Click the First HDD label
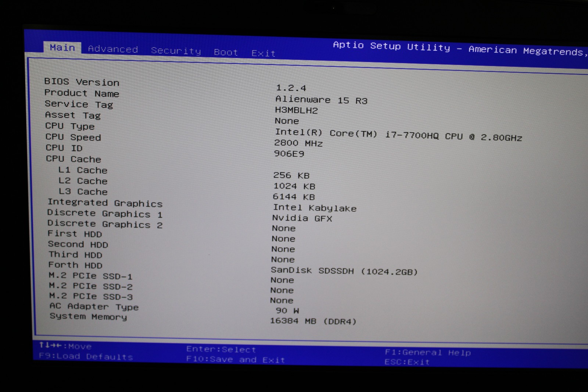588x392 pixels. pos(75,234)
